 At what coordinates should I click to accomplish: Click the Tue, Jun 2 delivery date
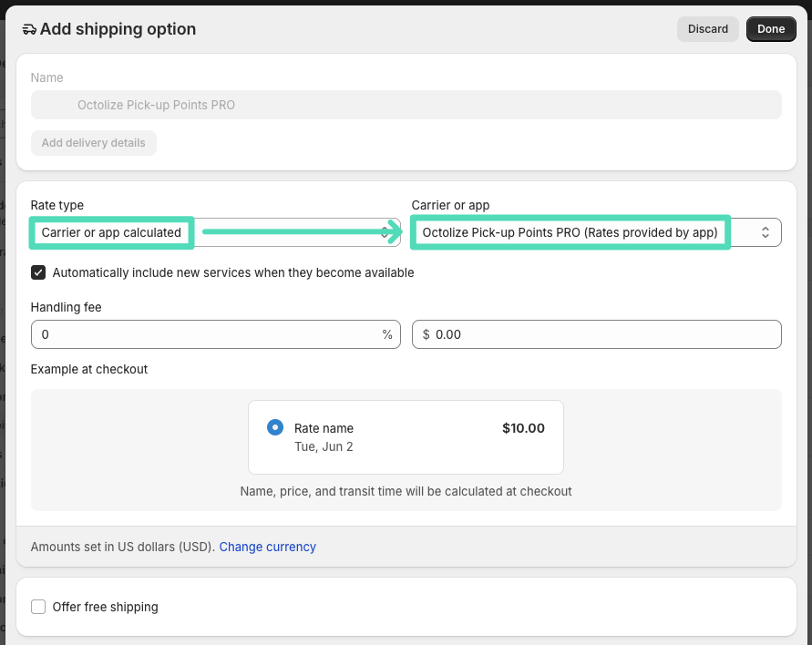pos(324,446)
